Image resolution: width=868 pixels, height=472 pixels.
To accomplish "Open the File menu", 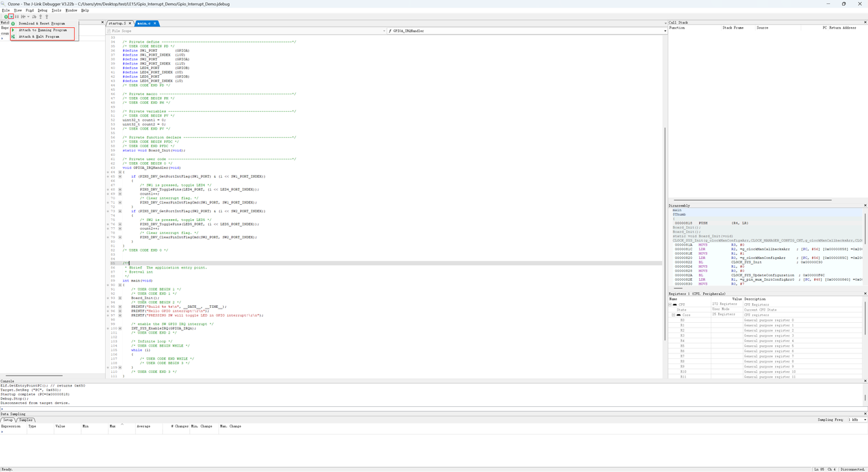I will point(5,10).
